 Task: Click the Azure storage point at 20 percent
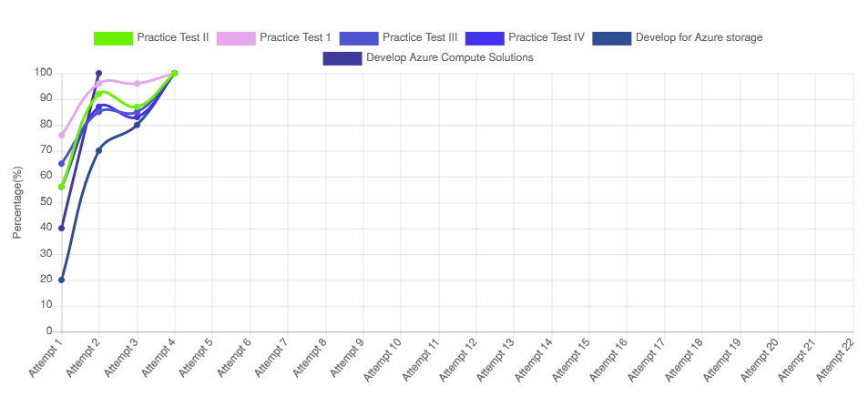(61, 280)
